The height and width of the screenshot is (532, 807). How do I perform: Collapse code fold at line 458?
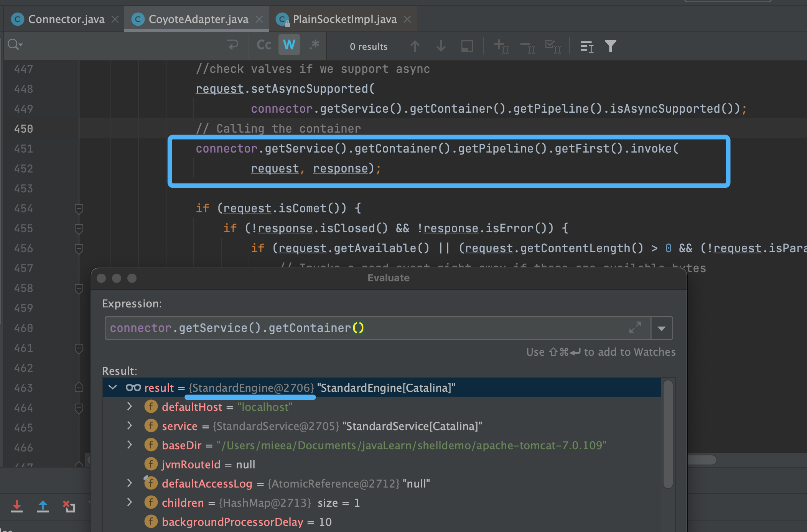(79, 289)
